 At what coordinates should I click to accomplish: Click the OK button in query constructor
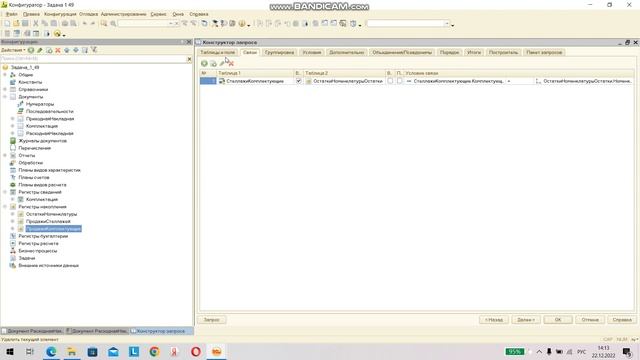pyautogui.click(x=558, y=320)
